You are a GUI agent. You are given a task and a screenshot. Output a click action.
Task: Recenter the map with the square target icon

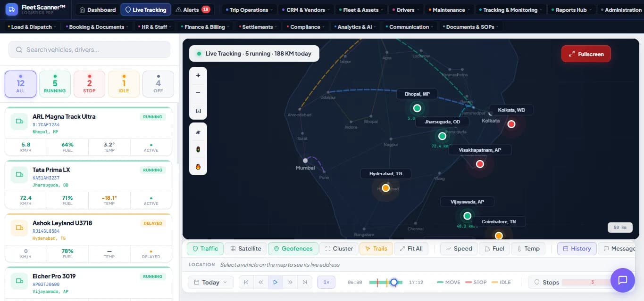click(x=198, y=111)
